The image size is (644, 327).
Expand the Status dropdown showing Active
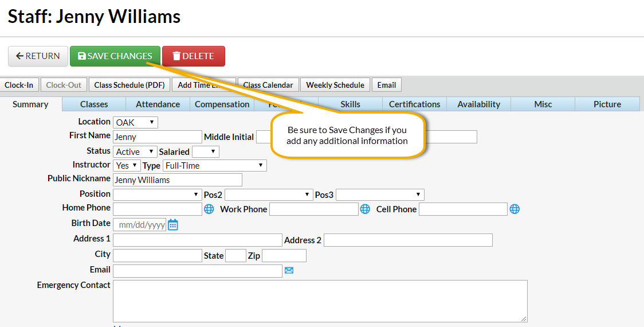[135, 152]
